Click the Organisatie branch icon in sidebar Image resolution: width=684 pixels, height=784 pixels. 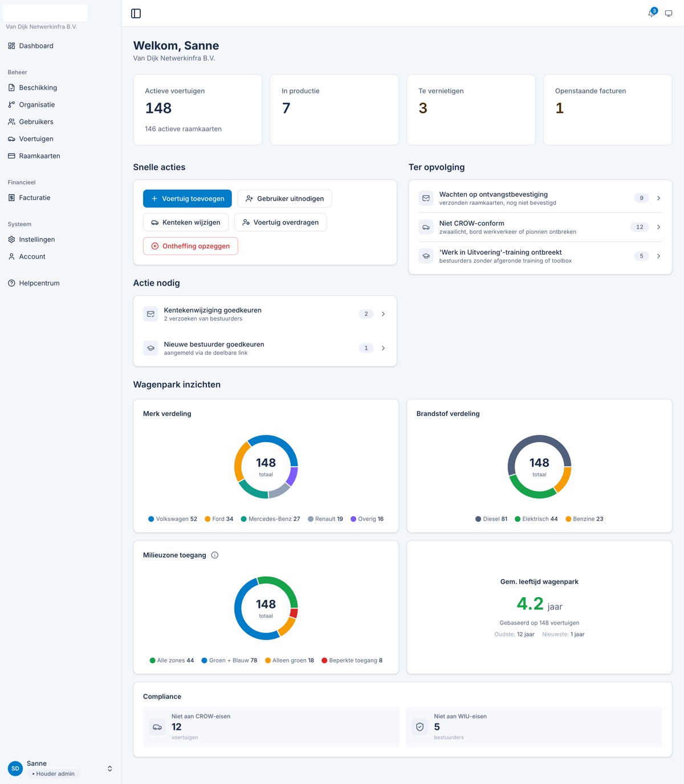click(11, 105)
